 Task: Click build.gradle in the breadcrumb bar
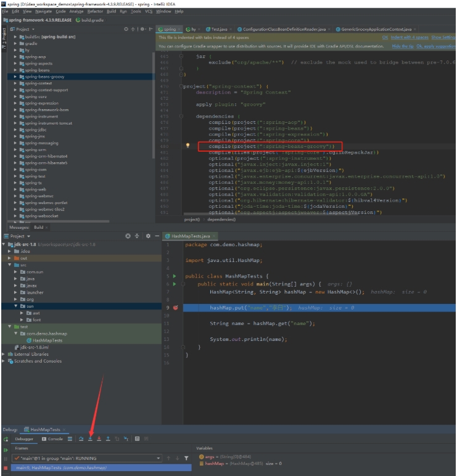(x=90, y=20)
